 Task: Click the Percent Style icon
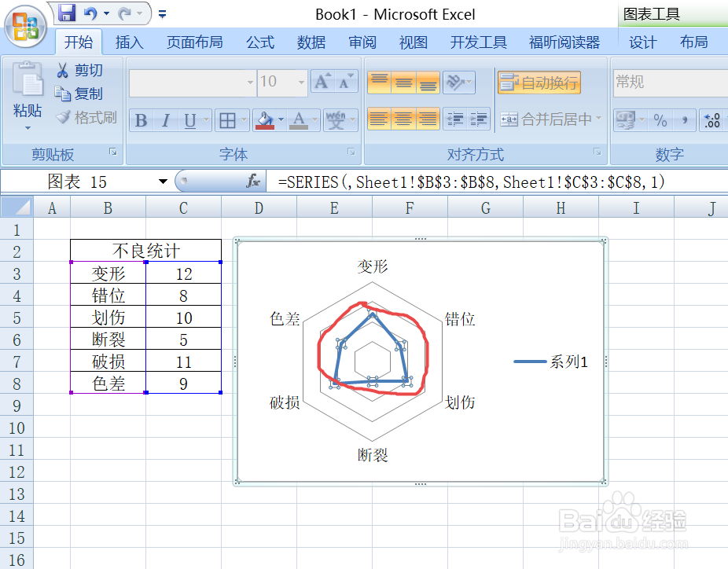pos(660,119)
